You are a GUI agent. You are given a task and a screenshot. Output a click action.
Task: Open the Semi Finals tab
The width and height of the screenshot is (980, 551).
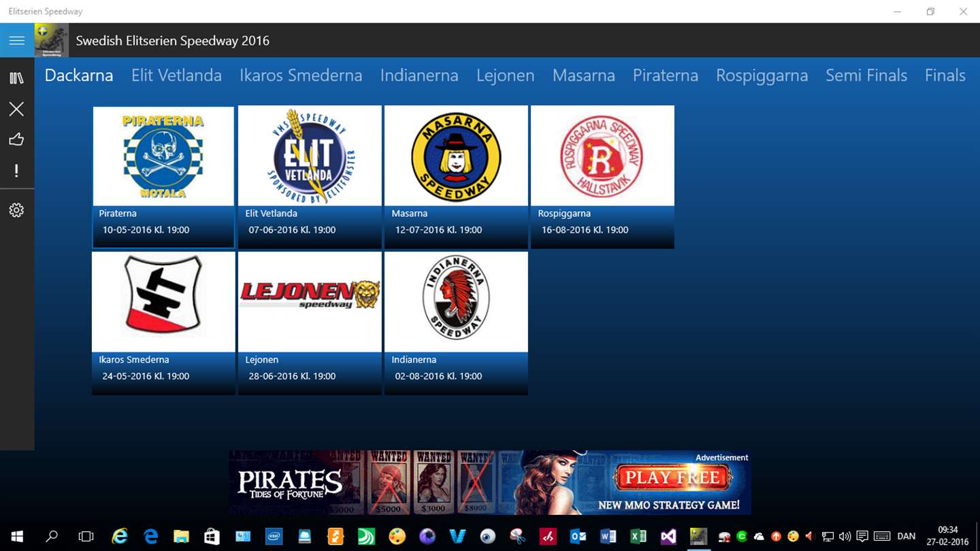[x=866, y=76]
